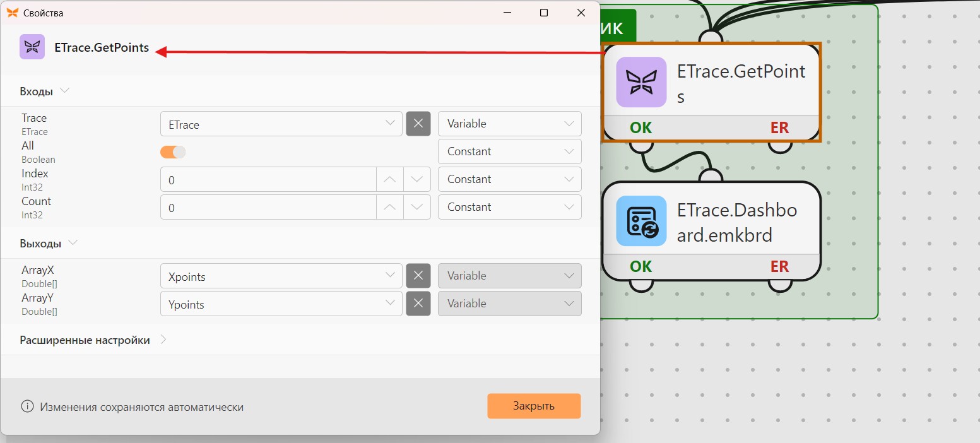Image resolution: width=980 pixels, height=443 pixels.
Task: Select the ETrace.GetPoints node icon on canvas
Action: click(641, 82)
